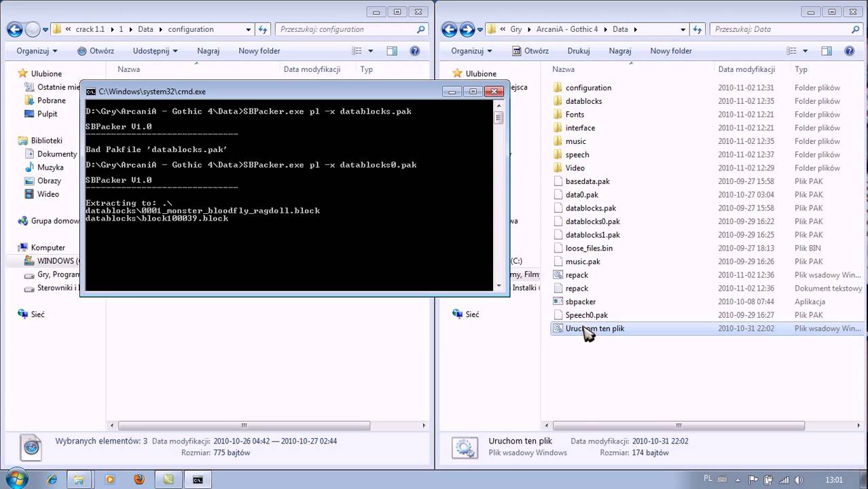Sort by Data modyfikacji column in right window

coord(746,69)
